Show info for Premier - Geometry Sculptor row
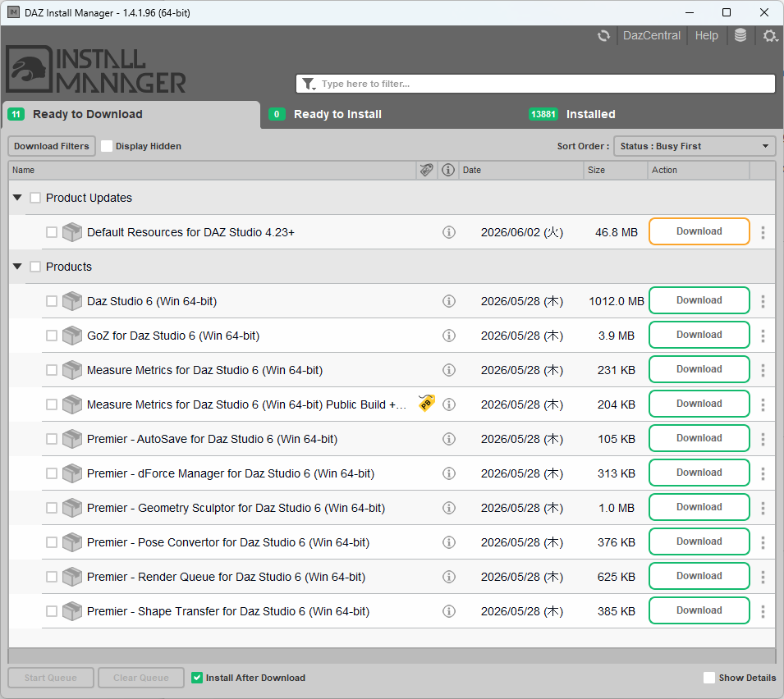Viewport: 784px width, 699px height. (448, 508)
